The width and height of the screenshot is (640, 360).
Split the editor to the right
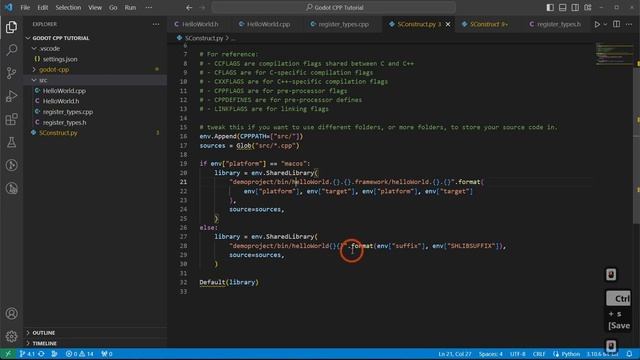point(616,24)
